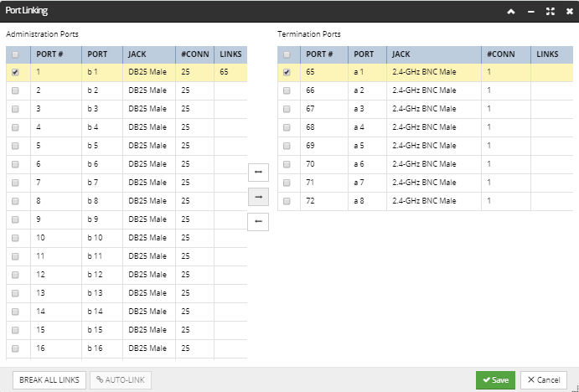
Task: Close the Port Linking dialog
Action: (570, 12)
